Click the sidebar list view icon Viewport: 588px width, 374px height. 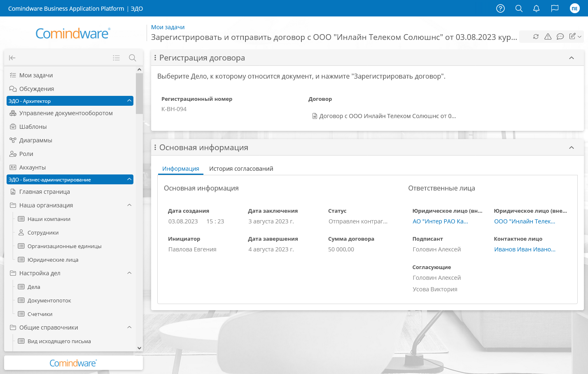tap(117, 58)
